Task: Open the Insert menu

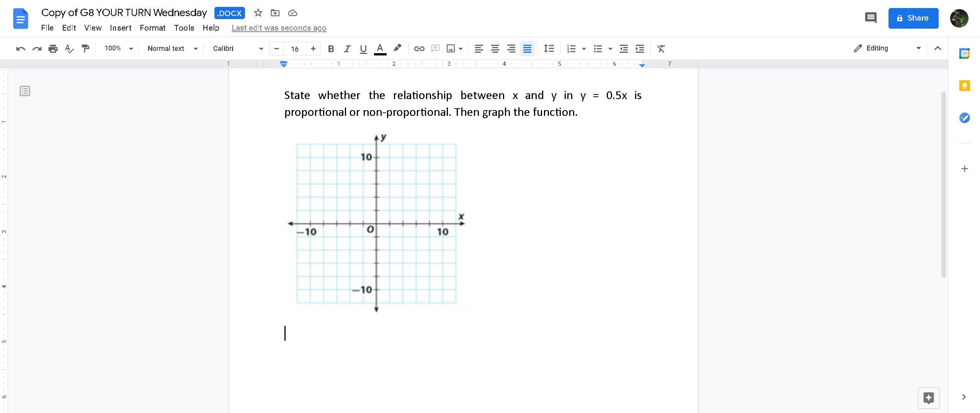Action: pos(120,28)
